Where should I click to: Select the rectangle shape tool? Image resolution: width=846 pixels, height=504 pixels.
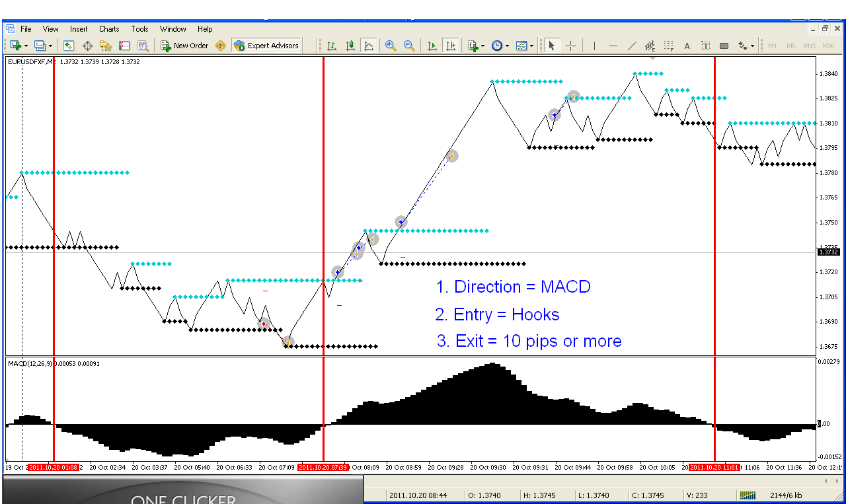(724, 46)
